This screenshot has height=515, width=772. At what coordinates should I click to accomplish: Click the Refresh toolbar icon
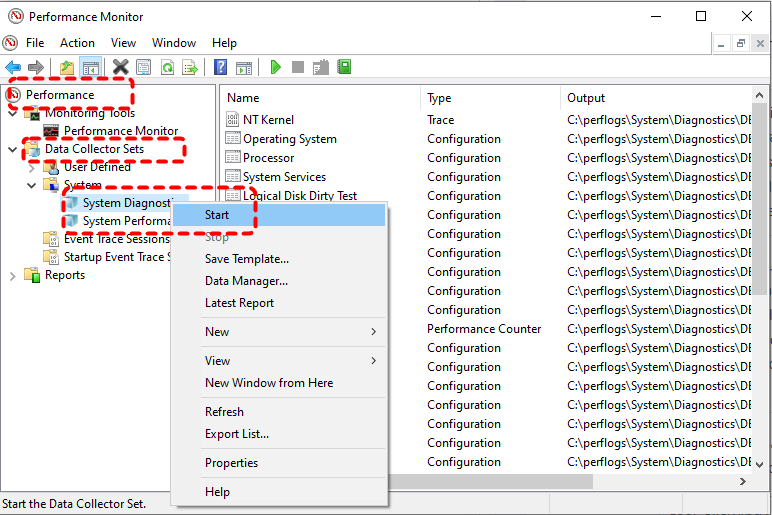click(x=167, y=67)
